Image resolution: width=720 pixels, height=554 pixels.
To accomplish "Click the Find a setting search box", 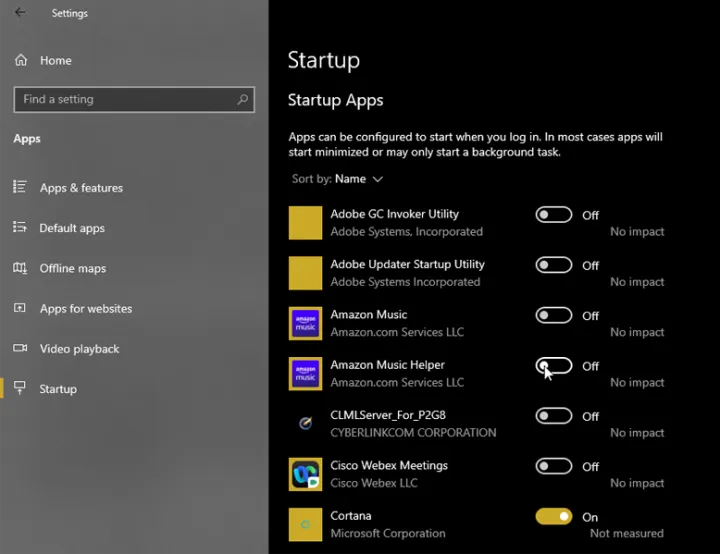I will [125, 100].
